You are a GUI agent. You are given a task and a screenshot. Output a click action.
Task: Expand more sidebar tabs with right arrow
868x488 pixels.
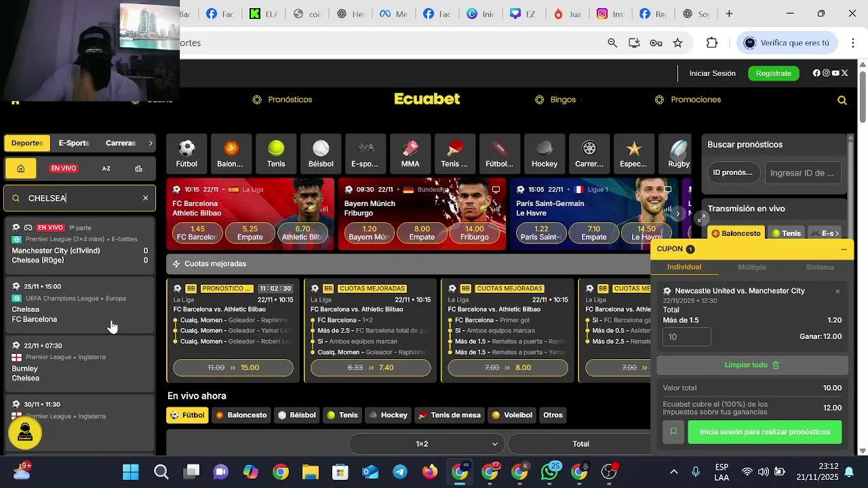[x=151, y=143]
